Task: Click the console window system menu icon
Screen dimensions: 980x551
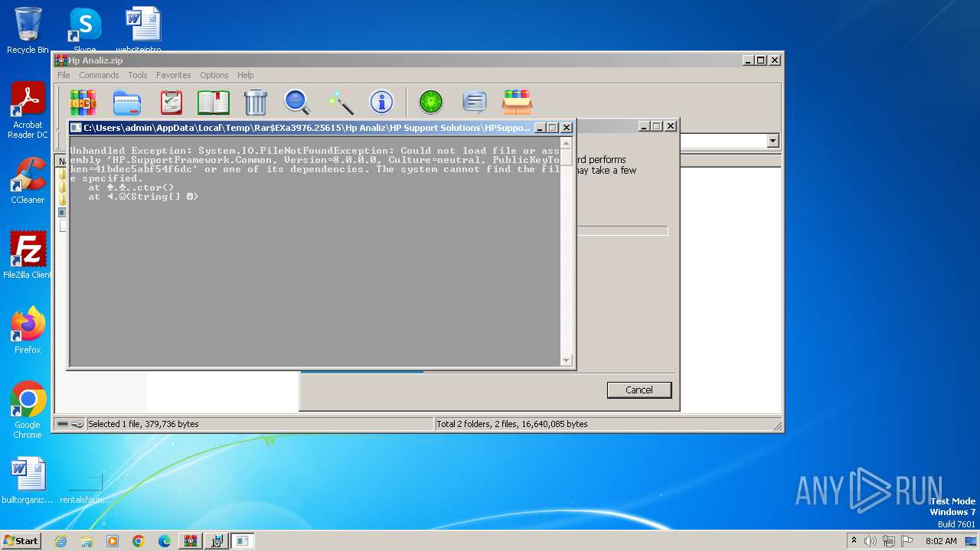Action: [x=76, y=128]
